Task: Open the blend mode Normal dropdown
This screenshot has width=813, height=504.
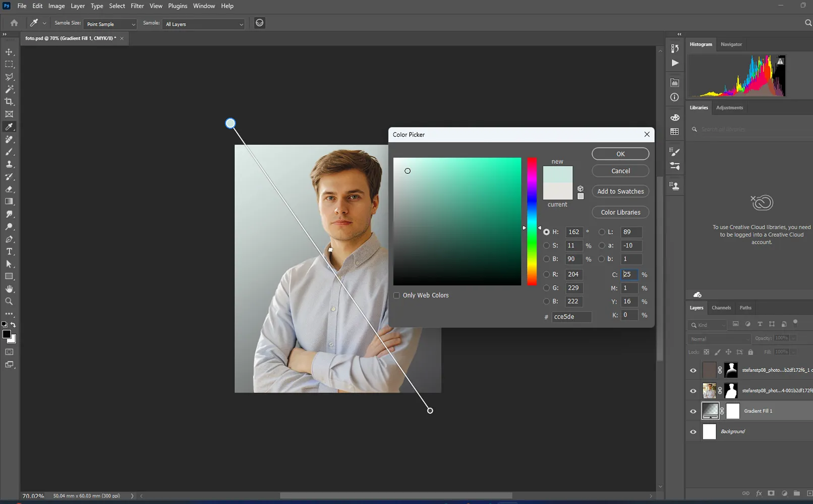Action: click(720, 339)
